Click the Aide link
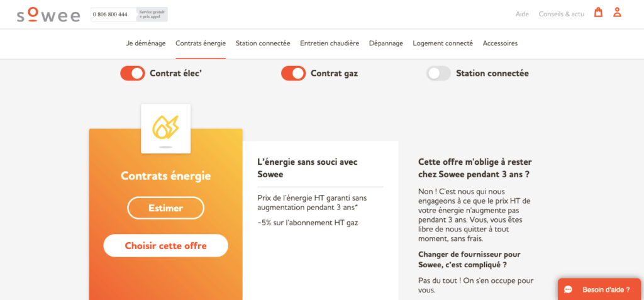This screenshot has width=644, height=300. point(522,14)
